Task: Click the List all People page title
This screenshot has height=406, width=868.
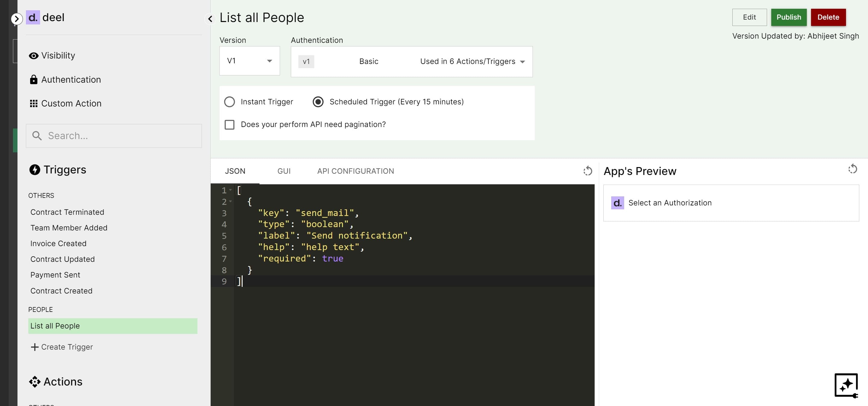Action: pos(262,17)
